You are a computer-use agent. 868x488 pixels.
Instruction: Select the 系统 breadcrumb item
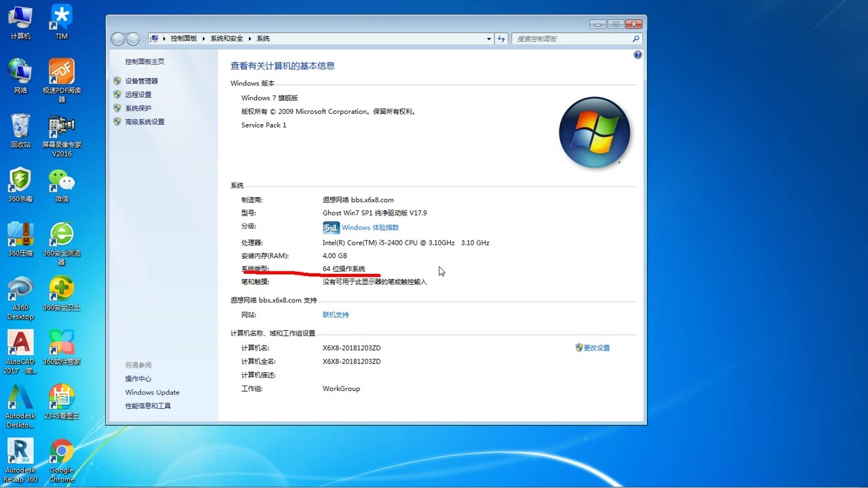click(x=263, y=39)
